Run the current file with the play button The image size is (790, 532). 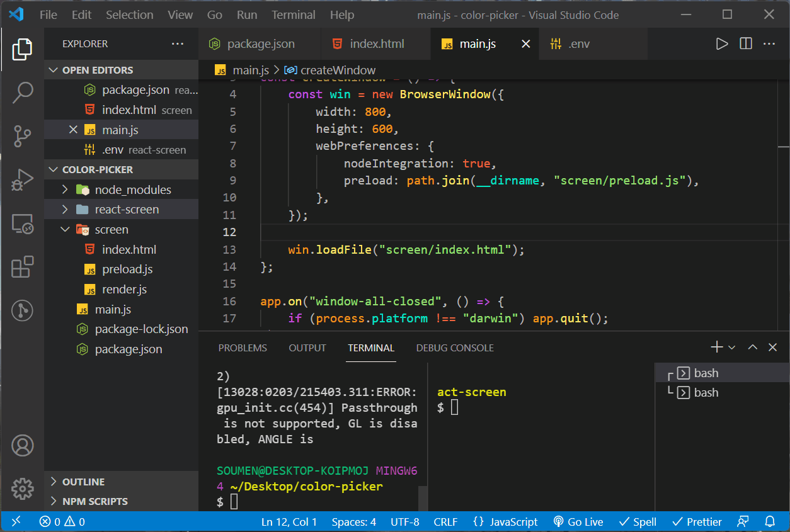(x=722, y=43)
